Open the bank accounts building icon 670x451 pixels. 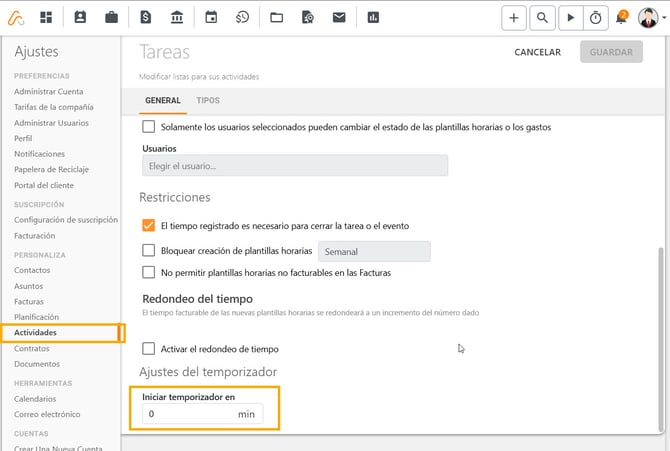(x=176, y=18)
